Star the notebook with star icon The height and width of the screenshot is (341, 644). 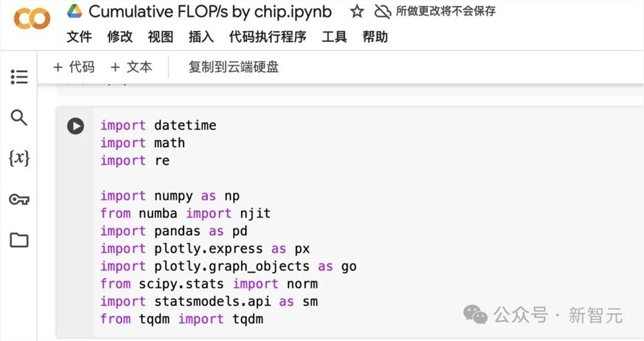[357, 12]
